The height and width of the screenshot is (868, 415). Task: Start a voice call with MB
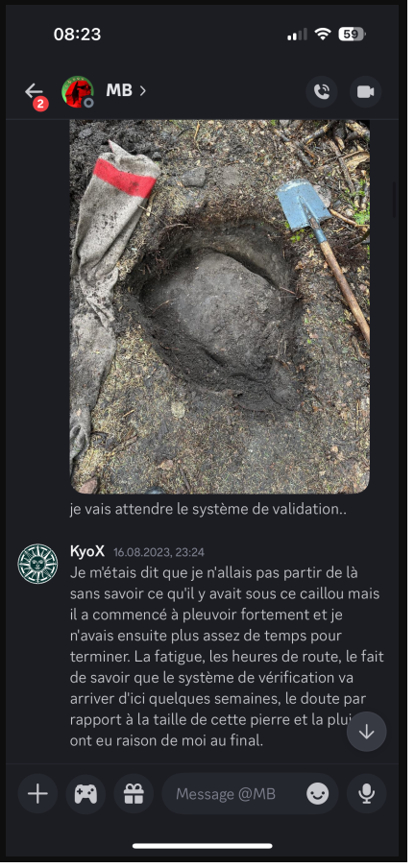click(x=322, y=91)
